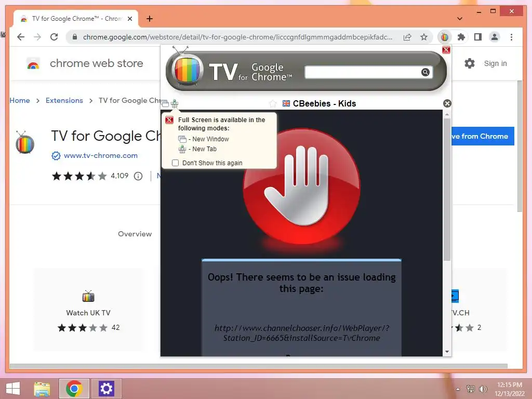532x399 pixels.
Task: Click the horizontal scrollbar at the bottom
Action: (259, 366)
